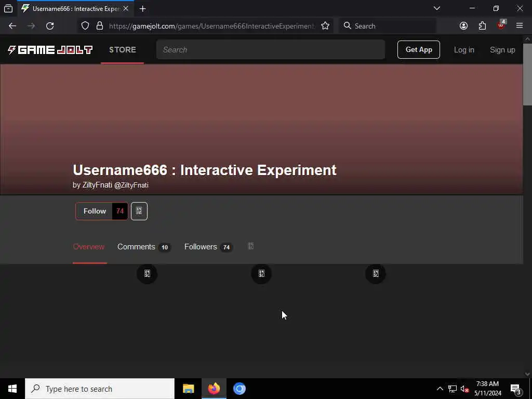532x399 pixels.
Task: Follow the game
Action: pos(95,211)
